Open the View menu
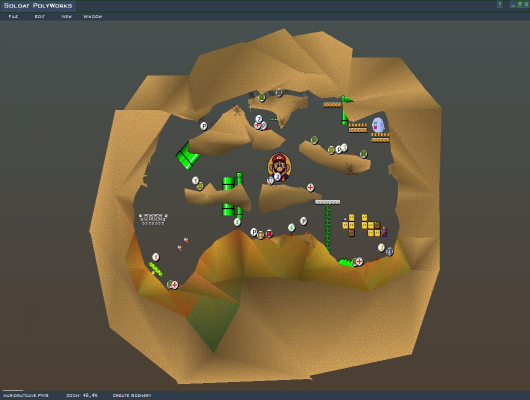 coord(66,17)
